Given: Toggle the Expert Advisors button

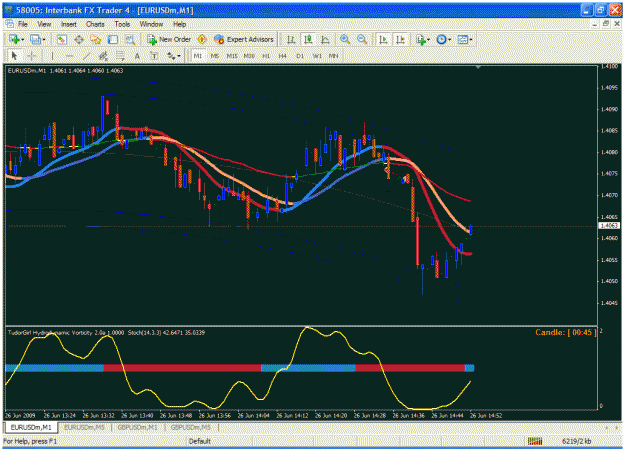Looking at the screenshot, I should [x=244, y=39].
